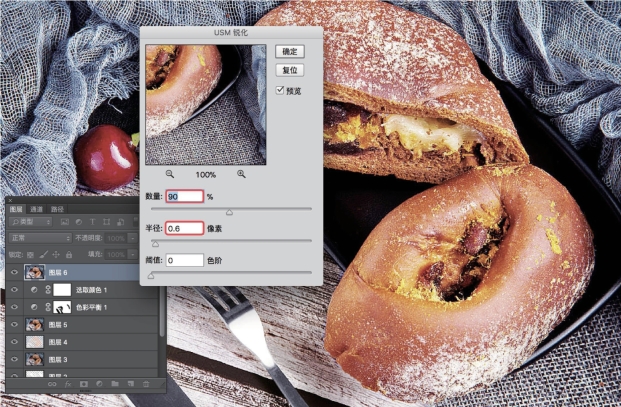621x407 pixels.
Task: Hide 色彩平衡 1 layer via eye icon
Action: [x=14, y=307]
